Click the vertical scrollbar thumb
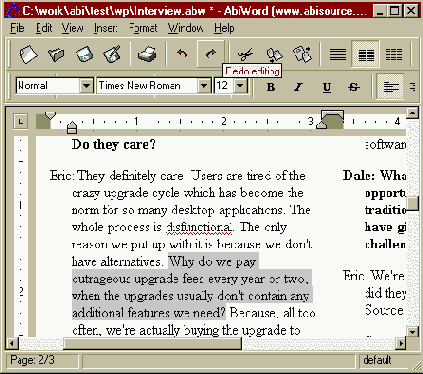The image size is (423, 374). point(412,203)
